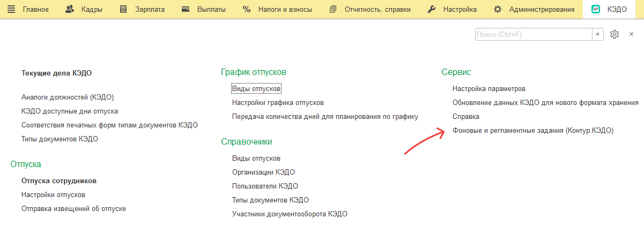Open Текущие дела КЭДО
The width and height of the screenshot is (644, 226).
tap(60, 72)
